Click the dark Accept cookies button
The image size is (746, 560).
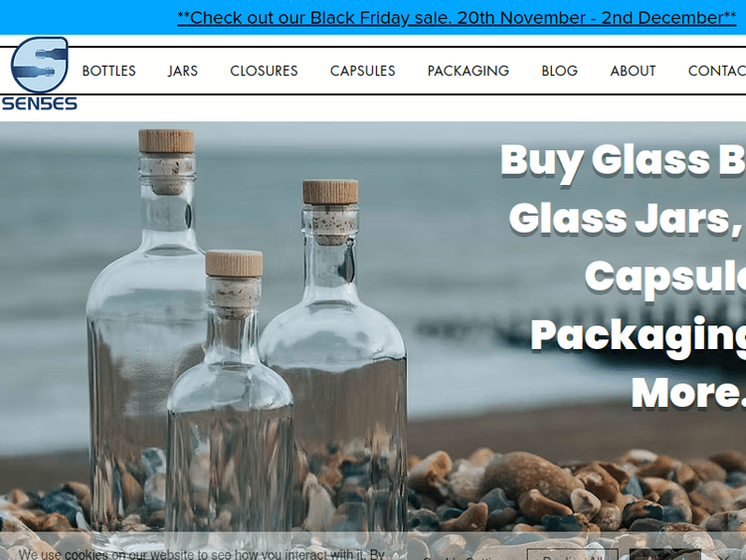pos(664,555)
